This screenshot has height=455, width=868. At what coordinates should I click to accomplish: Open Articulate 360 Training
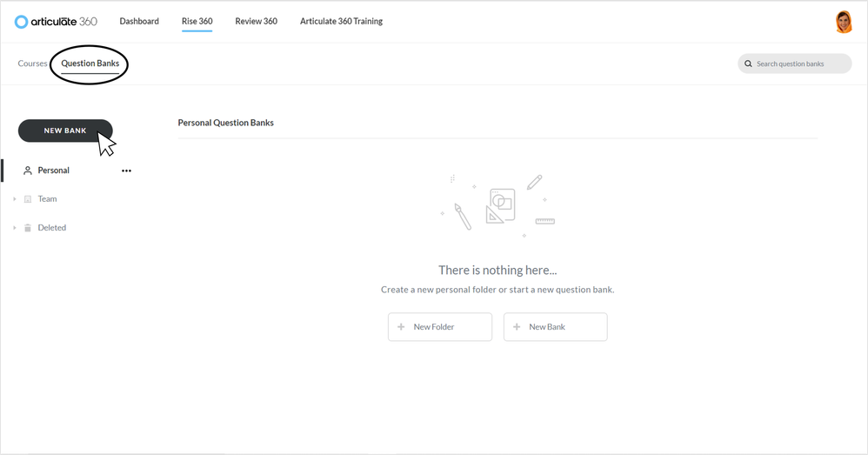(x=341, y=21)
